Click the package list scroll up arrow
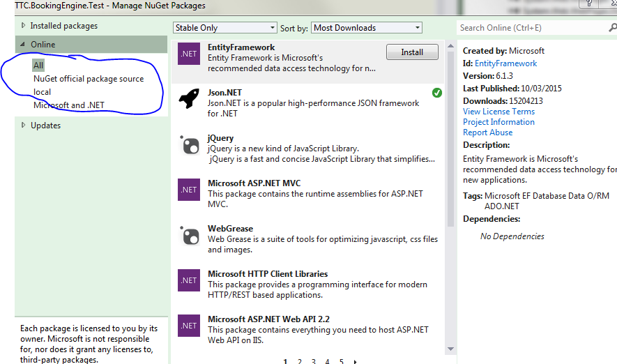The height and width of the screenshot is (364, 617). 451,46
